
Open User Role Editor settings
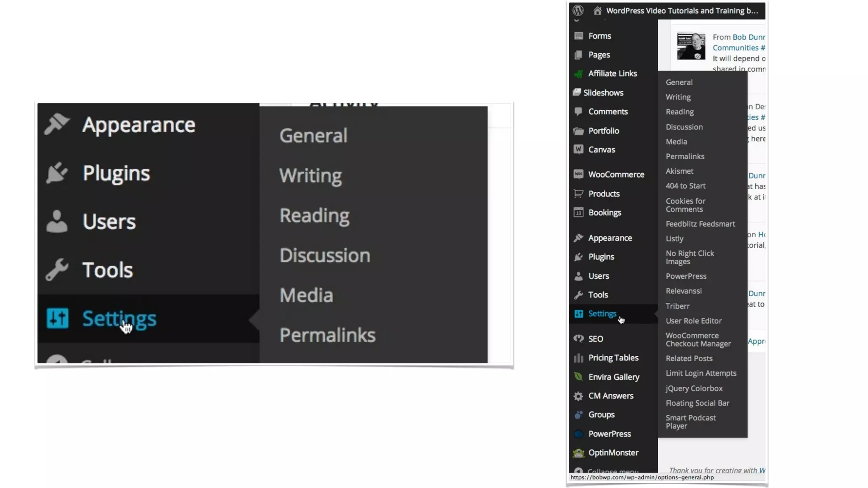tap(693, 321)
